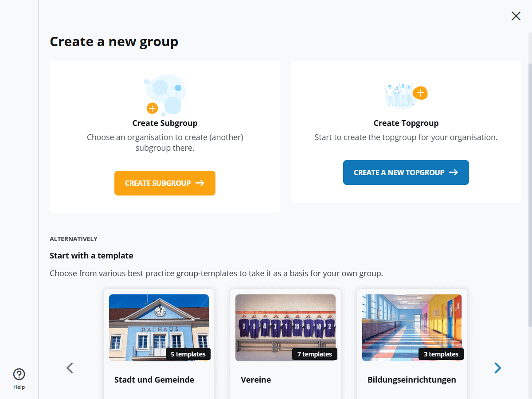Viewport: 532px width, 399px height.
Task: Click the Create Subgroup heading
Action: (x=165, y=123)
